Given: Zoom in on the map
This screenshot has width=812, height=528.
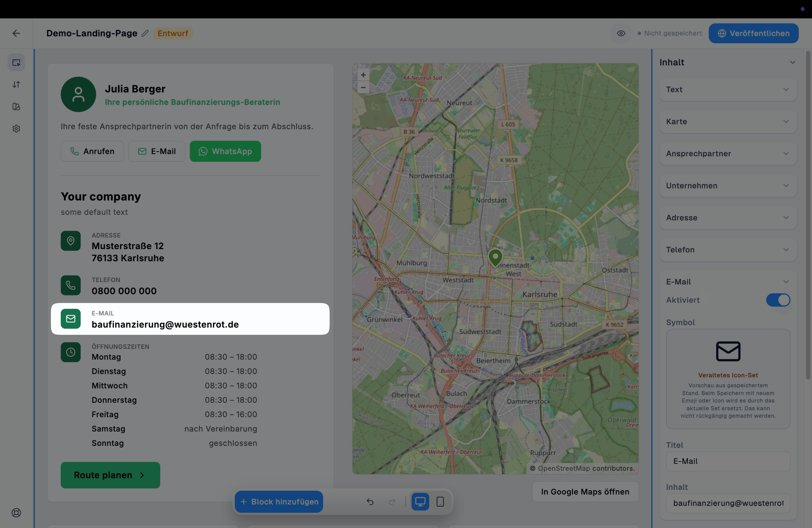Looking at the screenshot, I should click(x=363, y=75).
